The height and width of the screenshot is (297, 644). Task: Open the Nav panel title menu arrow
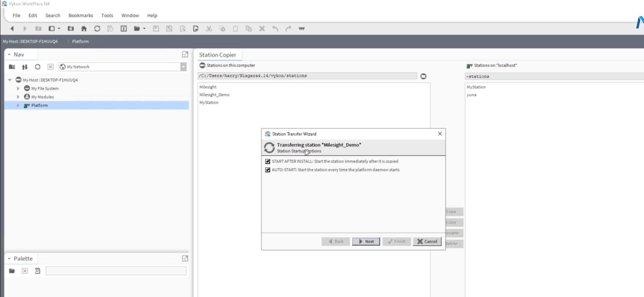tap(9, 55)
